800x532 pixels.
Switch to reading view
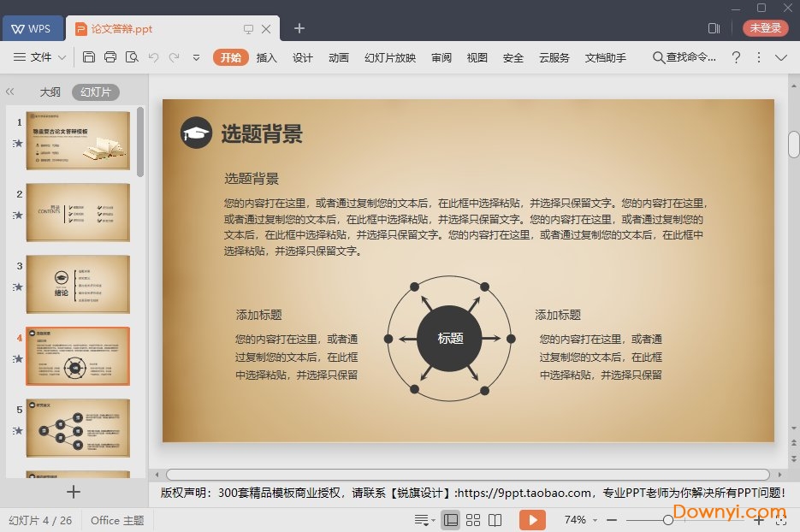tap(495, 520)
